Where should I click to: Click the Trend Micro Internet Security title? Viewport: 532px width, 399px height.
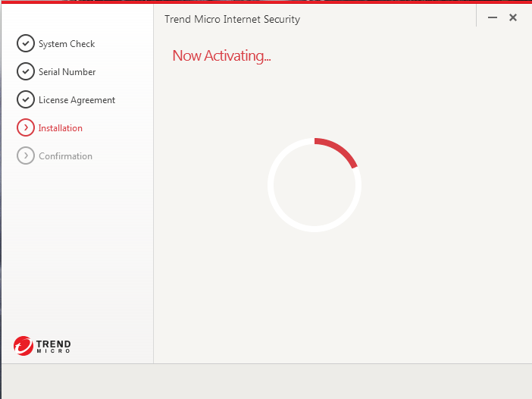232,20
